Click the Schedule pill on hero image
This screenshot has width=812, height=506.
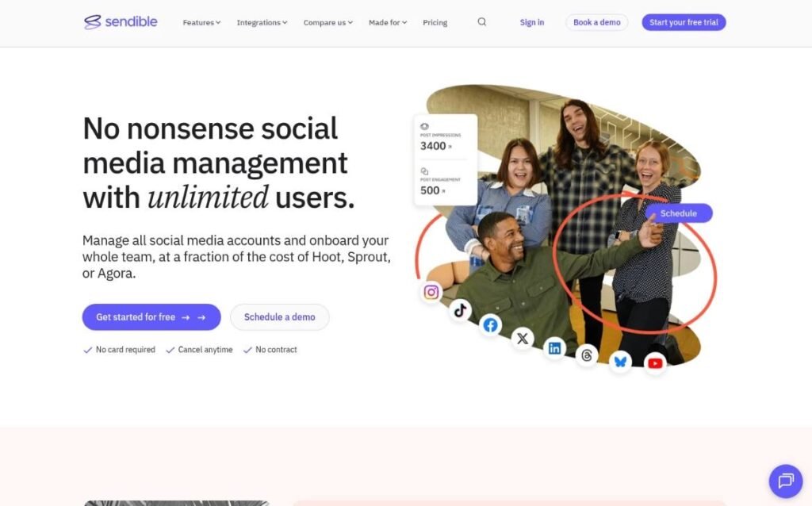[x=679, y=213]
